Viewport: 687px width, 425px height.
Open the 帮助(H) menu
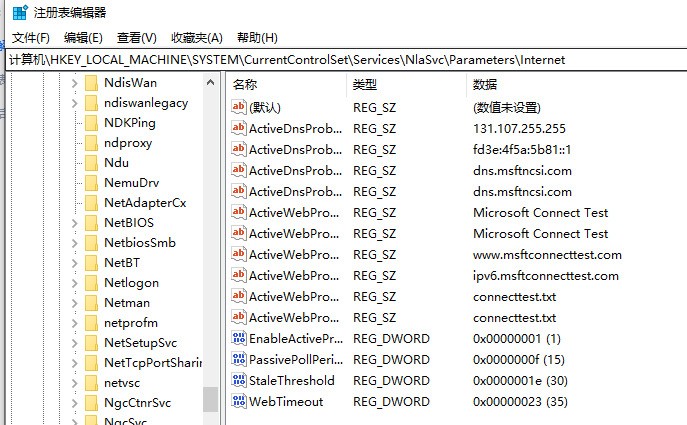(x=257, y=38)
